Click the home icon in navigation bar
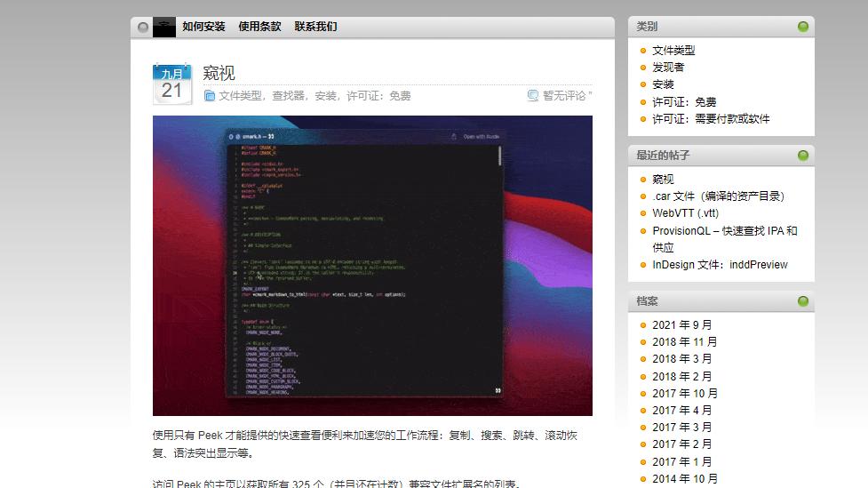The height and width of the screenshot is (488, 868). coord(163,27)
